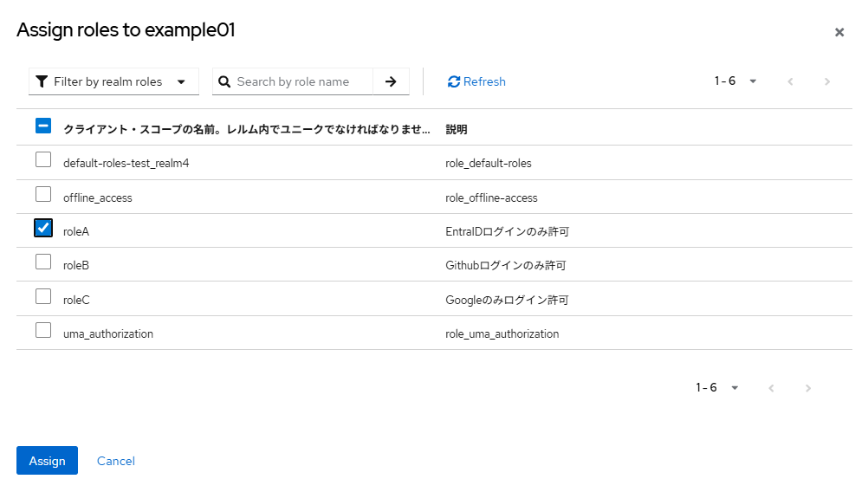
Task: Click the 'role_offline-access' description
Action: (491, 198)
